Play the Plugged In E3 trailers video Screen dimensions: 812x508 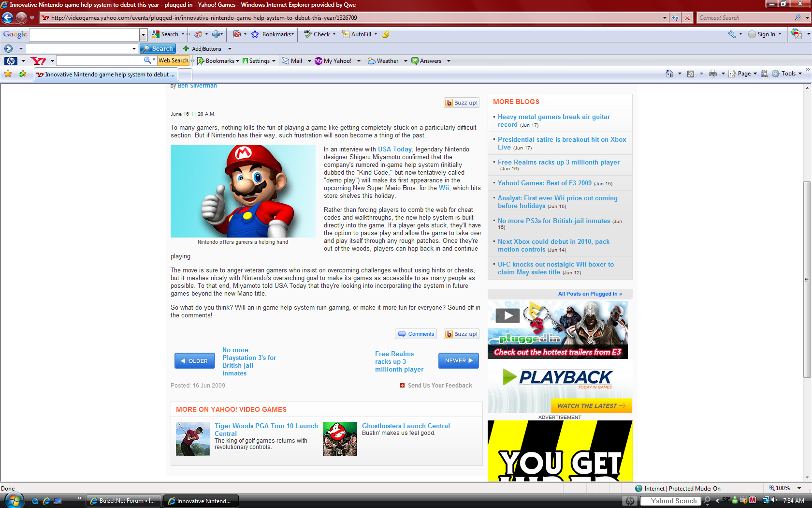[507, 316]
